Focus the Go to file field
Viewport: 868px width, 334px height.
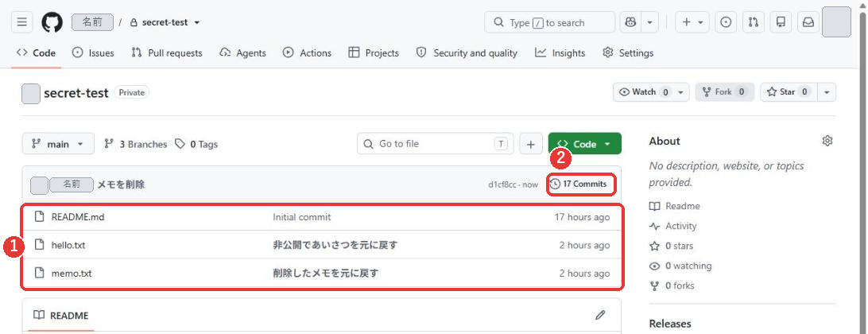pyautogui.click(x=435, y=144)
